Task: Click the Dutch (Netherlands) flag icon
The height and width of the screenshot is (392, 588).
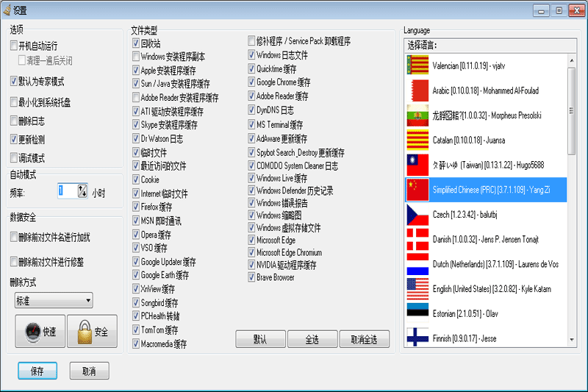Action: (417, 264)
